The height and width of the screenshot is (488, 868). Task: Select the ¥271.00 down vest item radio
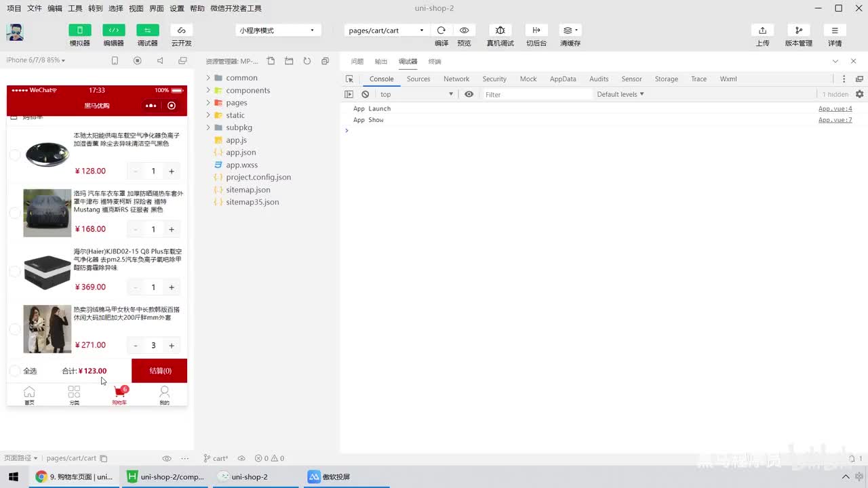point(14,329)
